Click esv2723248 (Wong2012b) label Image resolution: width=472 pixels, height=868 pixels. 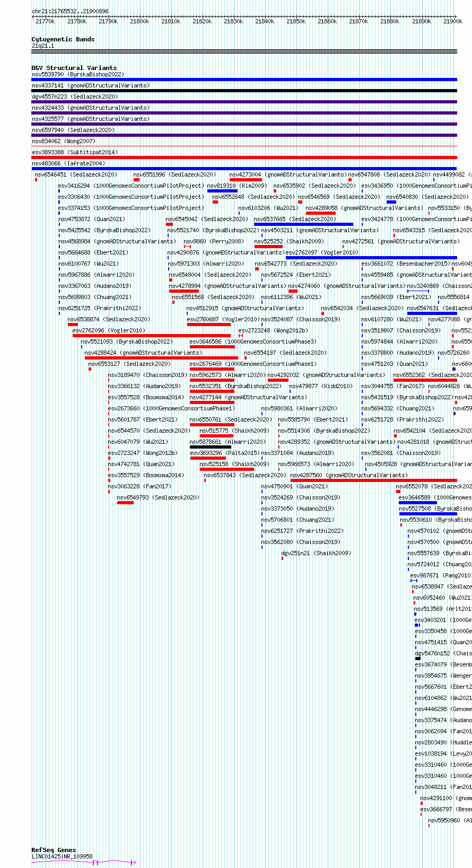point(274,331)
